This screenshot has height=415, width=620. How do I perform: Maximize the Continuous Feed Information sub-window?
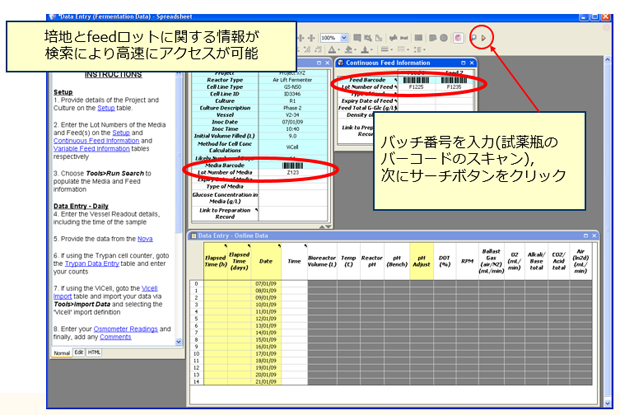(x=463, y=63)
